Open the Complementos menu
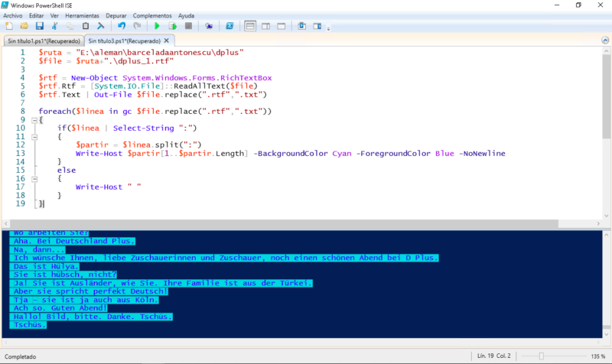612x364 pixels. click(152, 15)
